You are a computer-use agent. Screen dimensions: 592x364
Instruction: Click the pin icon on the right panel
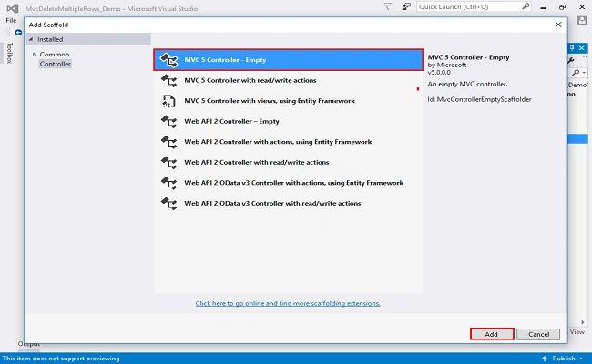(x=572, y=48)
